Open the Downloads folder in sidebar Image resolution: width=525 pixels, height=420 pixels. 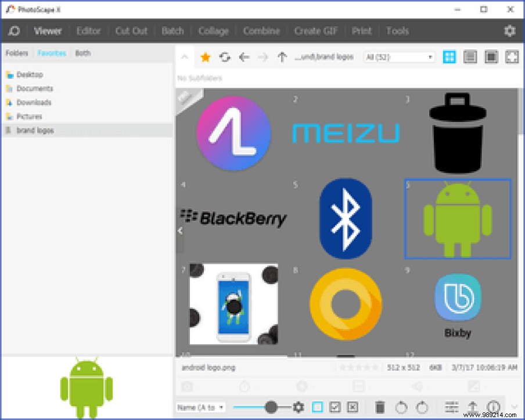(34, 102)
